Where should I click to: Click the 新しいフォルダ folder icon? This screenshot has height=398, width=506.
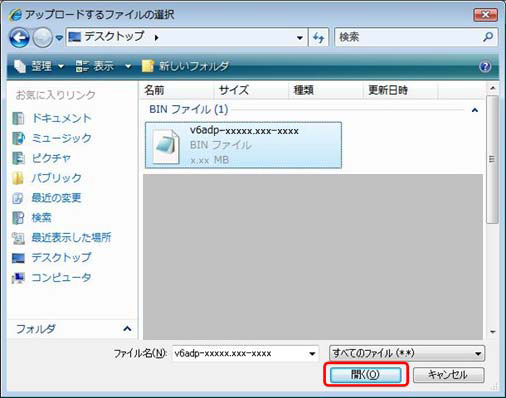click(x=147, y=66)
